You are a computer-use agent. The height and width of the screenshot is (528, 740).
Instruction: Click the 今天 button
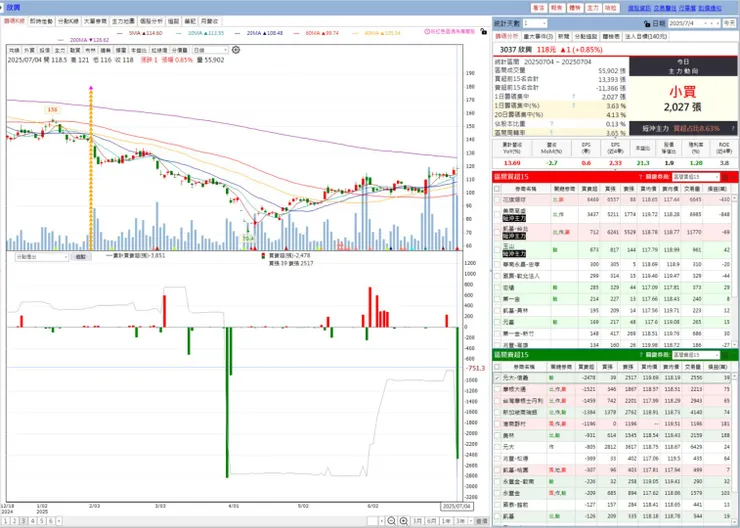tap(729, 24)
